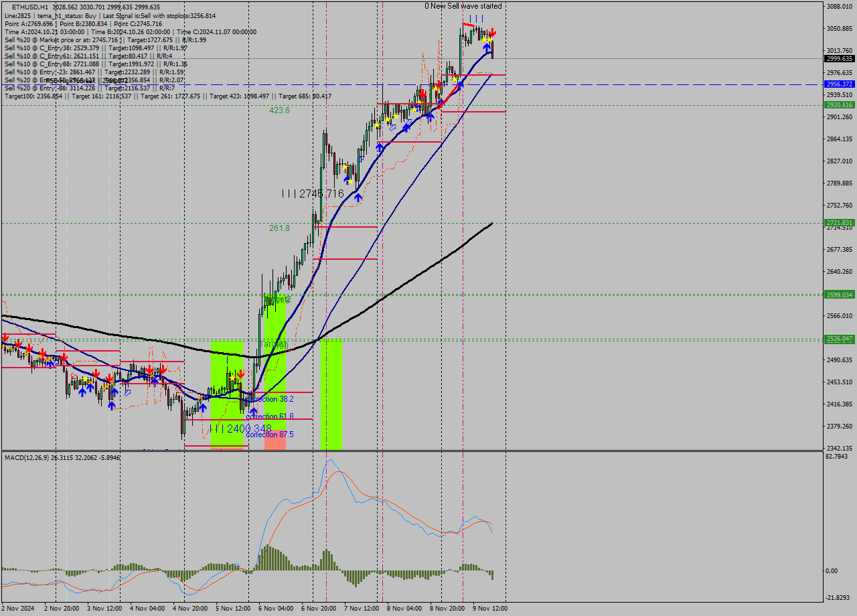Click the 'I I I 2745.716' chart annotation
The image size is (857, 616).
(313, 194)
